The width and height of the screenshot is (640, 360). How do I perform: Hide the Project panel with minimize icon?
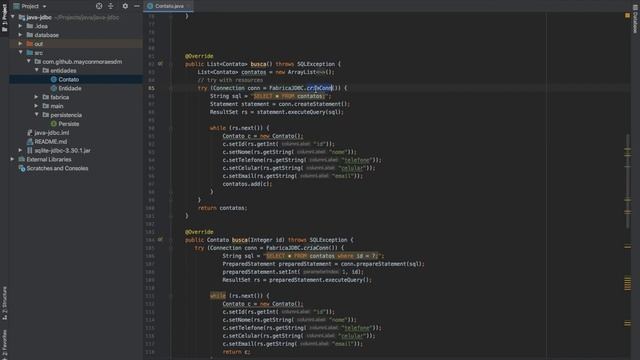(x=137, y=6)
